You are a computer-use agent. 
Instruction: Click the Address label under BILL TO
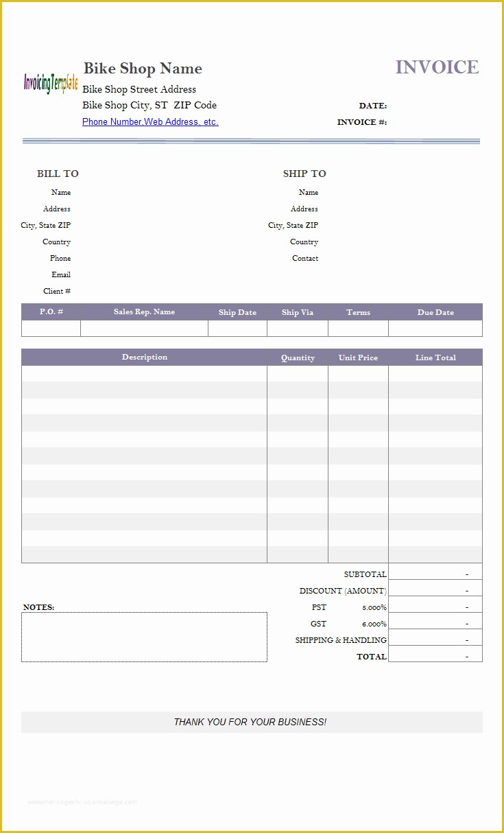point(57,209)
